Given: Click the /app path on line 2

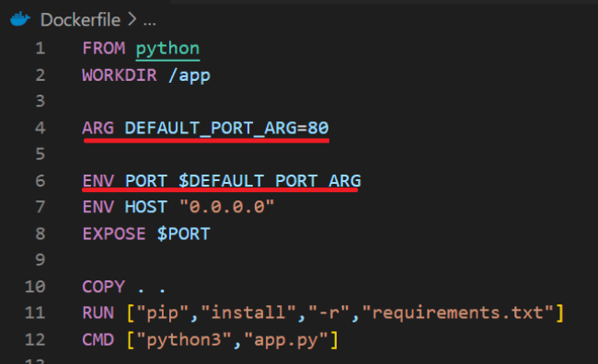Looking at the screenshot, I should pyautogui.click(x=190, y=76).
